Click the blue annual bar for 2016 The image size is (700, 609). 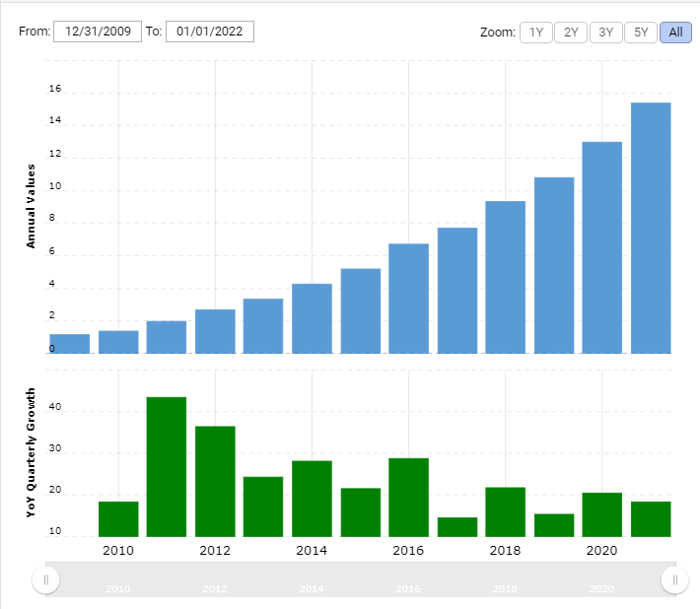pyautogui.click(x=408, y=299)
